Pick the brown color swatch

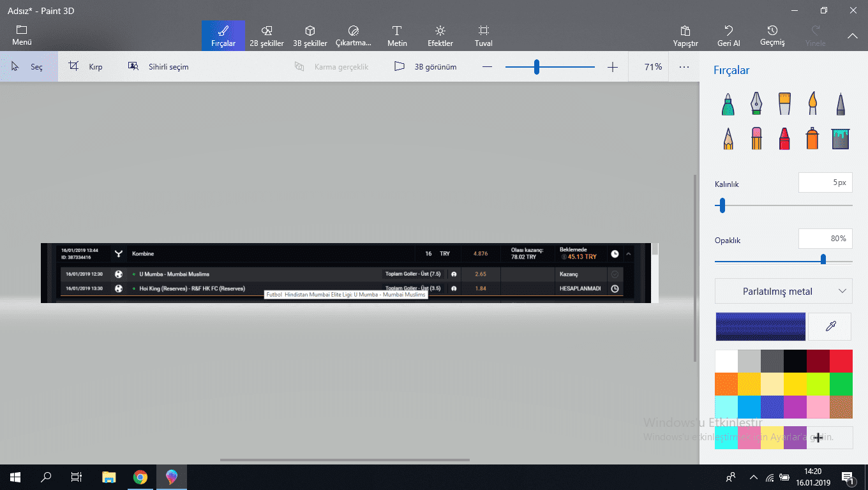(841, 407)
